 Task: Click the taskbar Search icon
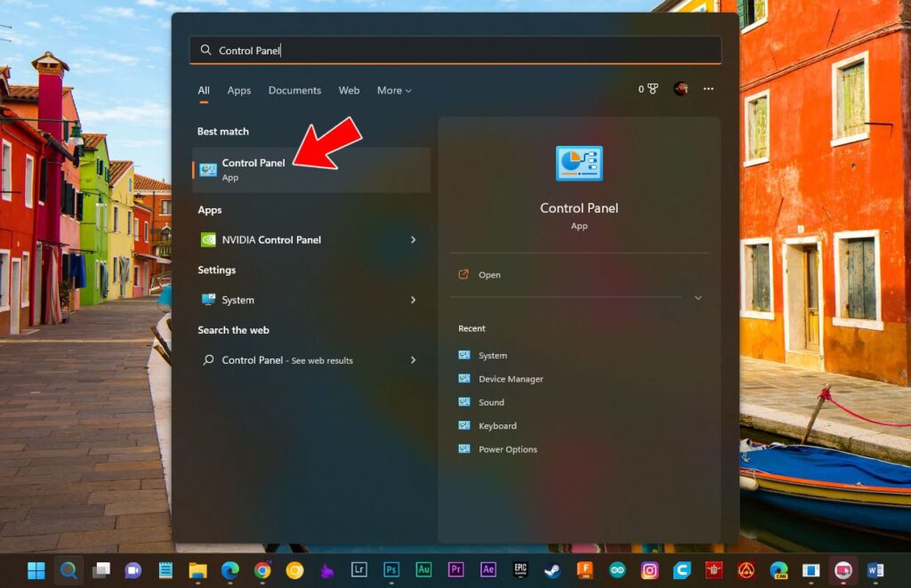point(69,570)
